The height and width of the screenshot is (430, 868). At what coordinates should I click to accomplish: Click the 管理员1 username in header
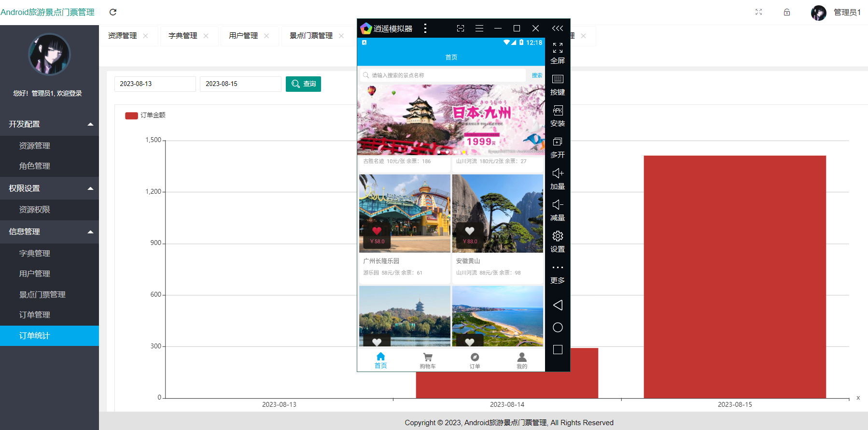pos(847,13)
